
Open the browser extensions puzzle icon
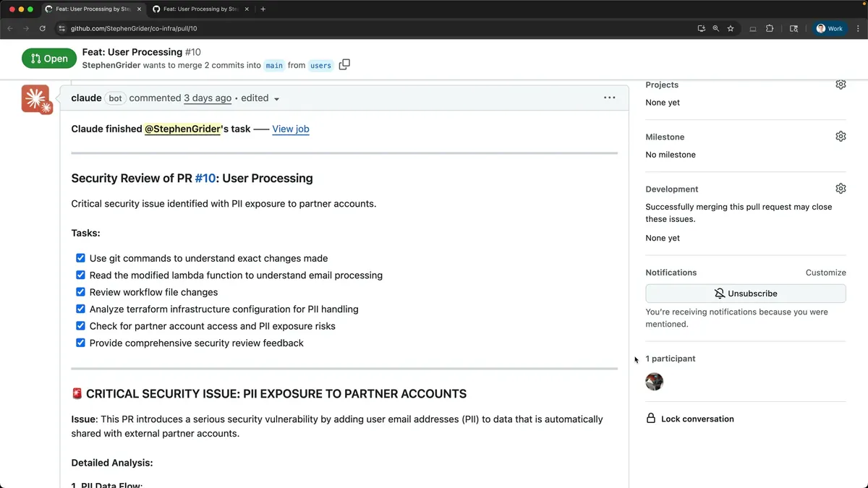(x=770, y=29)
